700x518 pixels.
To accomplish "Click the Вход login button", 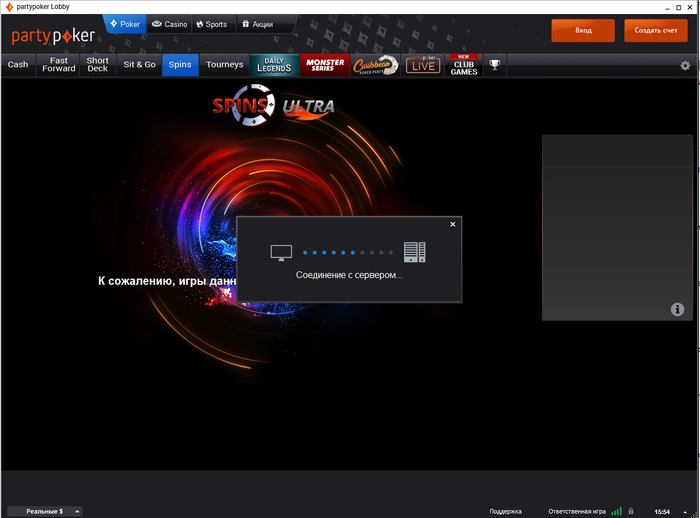I will pos(583,30).
